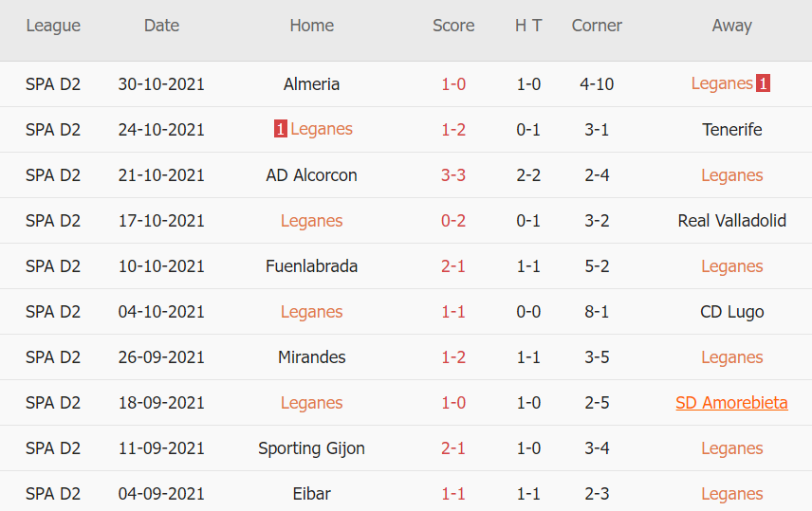Viewport: 812px width, 511px height.
Task: Click the Eibar home team name
Action: pyautogui.click(x=311, y=494)
